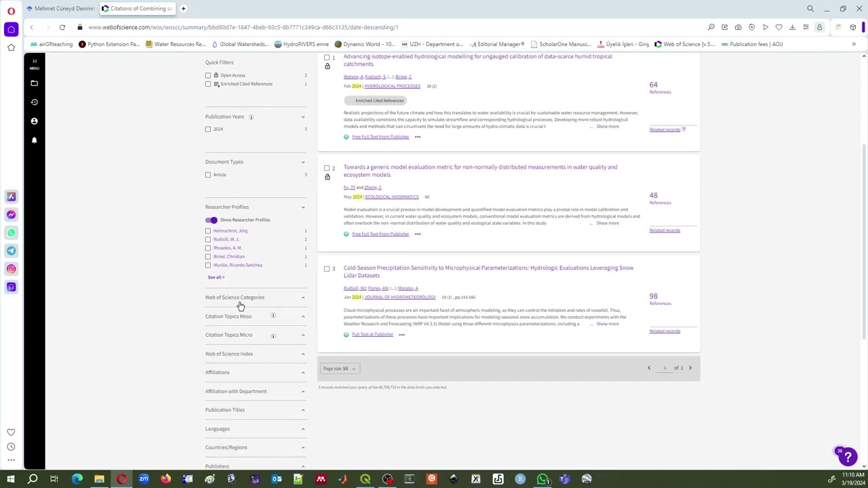The height and width of the screenshot is (488, 868).
Task: Open Opera bookmarks heart icon
Action: pos(11,432)
